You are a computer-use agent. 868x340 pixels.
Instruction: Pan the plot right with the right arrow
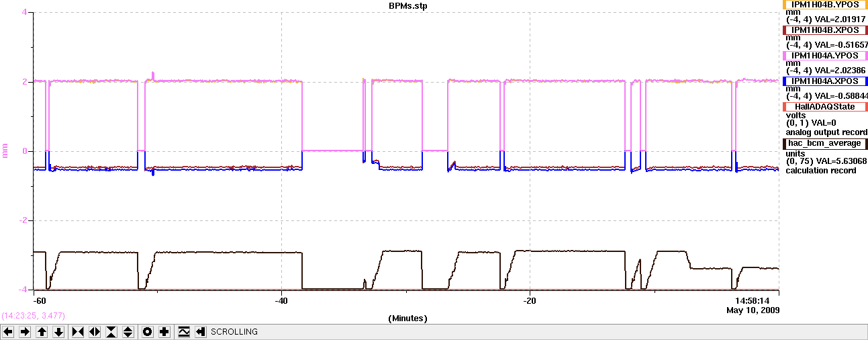click(26, 332)
